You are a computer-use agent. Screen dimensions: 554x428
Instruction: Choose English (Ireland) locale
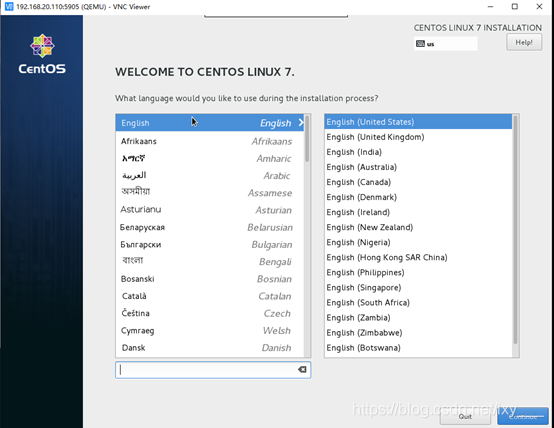[x=418, y=212]
